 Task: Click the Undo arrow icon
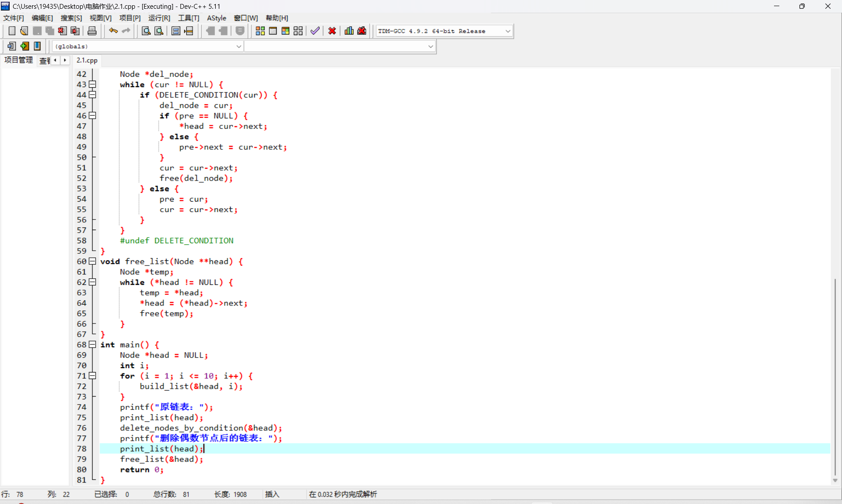113,31
